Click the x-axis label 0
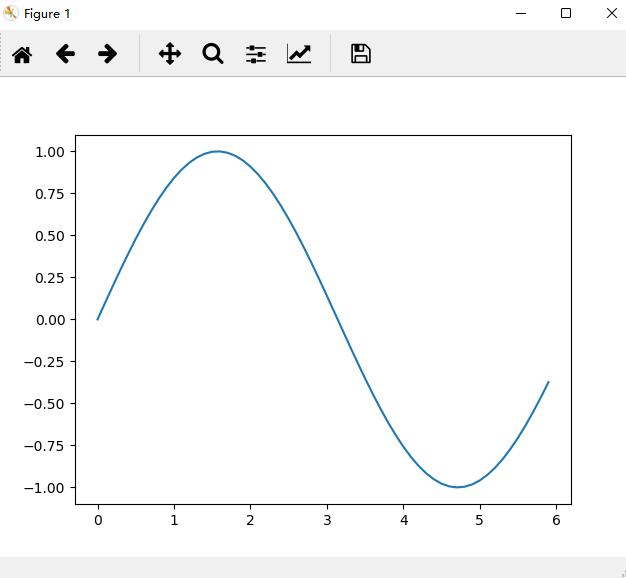The width and height of the screenshot is (626, 578). pos(98,520)
